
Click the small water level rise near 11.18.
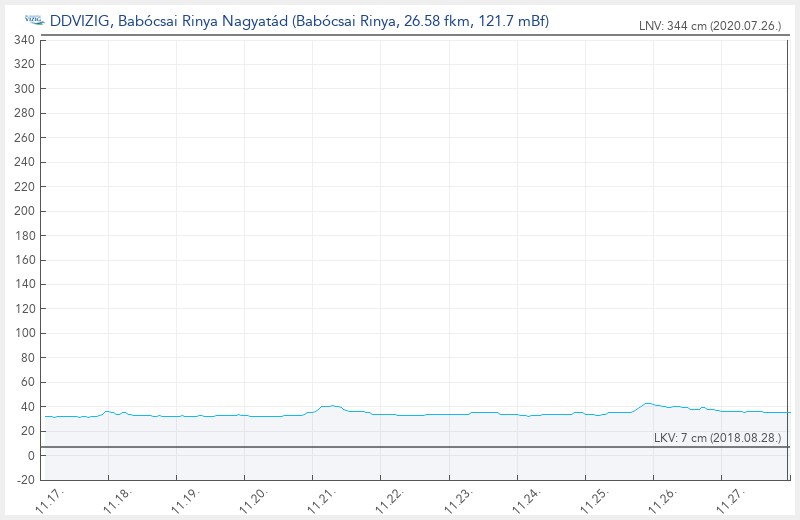point(109,411)
